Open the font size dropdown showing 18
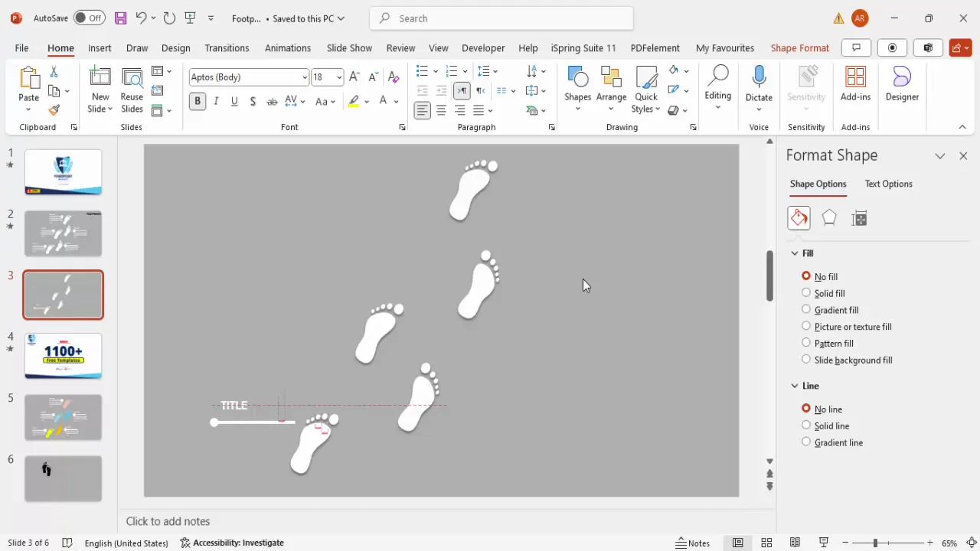This screenshot has width=980, height=551. point(339,77)
